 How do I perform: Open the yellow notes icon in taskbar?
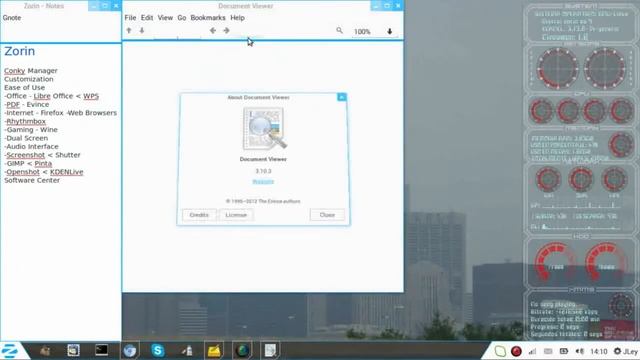pyautogui.click(x=214, y=351)
